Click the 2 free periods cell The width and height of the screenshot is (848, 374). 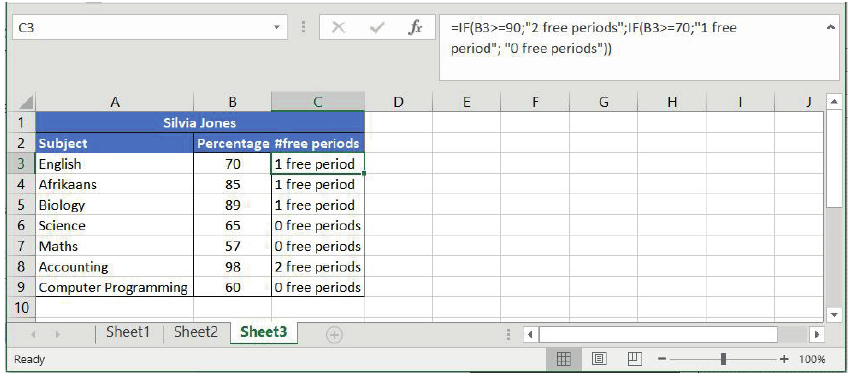pyautogui.click(x=318, y=266)
